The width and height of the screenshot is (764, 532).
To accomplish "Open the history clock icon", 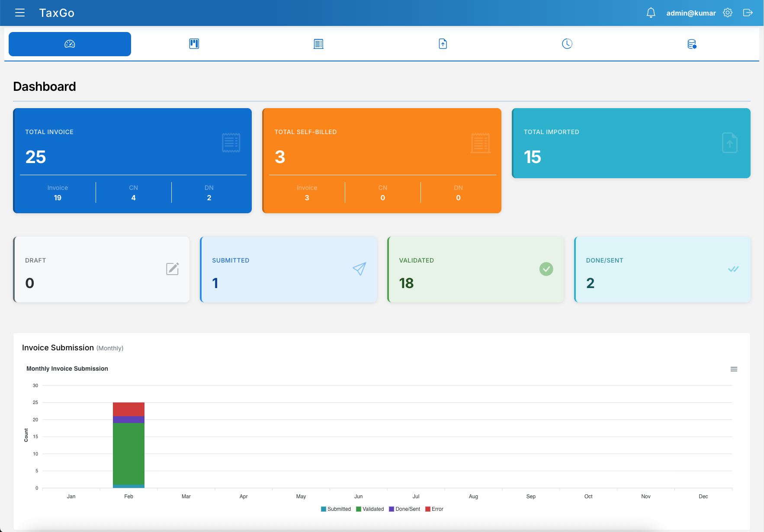I will [x=567, y=44].
